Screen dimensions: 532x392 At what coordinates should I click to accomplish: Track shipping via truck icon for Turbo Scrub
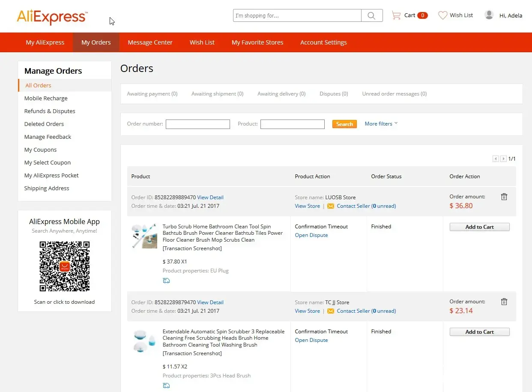pos(166,281)
